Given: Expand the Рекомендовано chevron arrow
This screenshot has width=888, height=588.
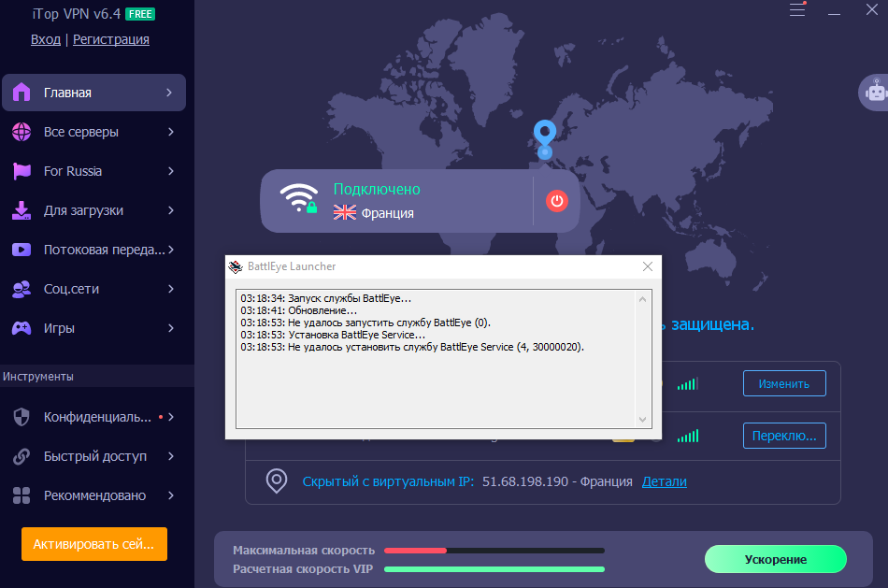Looking at the screenshot, I should click(x=170, y=495).
